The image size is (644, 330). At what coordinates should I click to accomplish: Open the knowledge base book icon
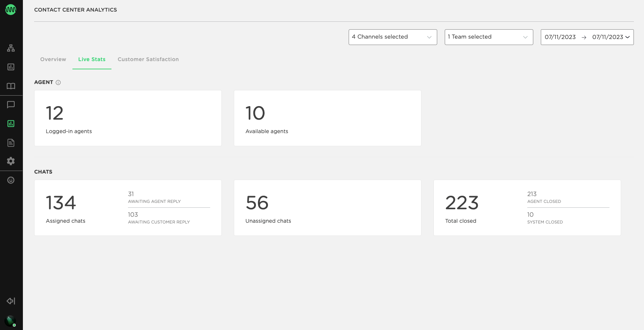(11, 86)
